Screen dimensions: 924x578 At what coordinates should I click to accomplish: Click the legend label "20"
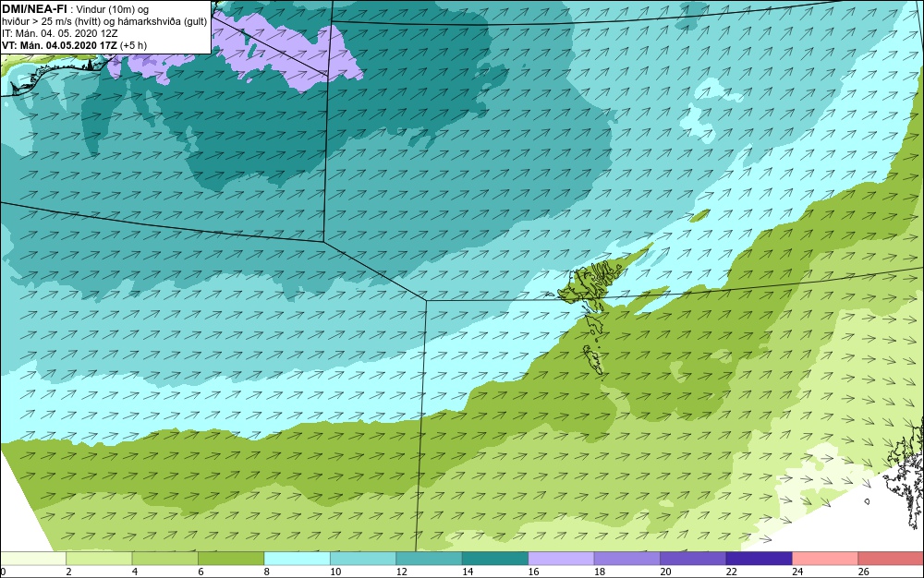(665, 572)
